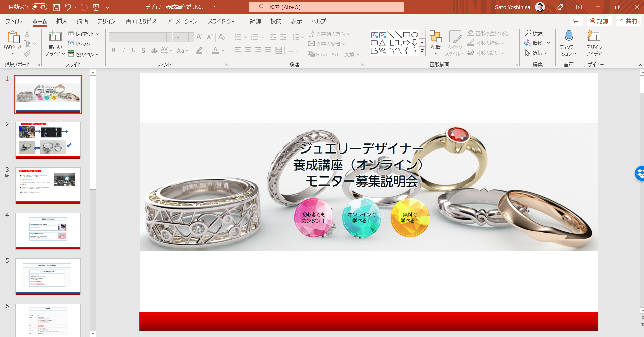
Task: Expand the Paste options arrow
Action: coord(13,54)
